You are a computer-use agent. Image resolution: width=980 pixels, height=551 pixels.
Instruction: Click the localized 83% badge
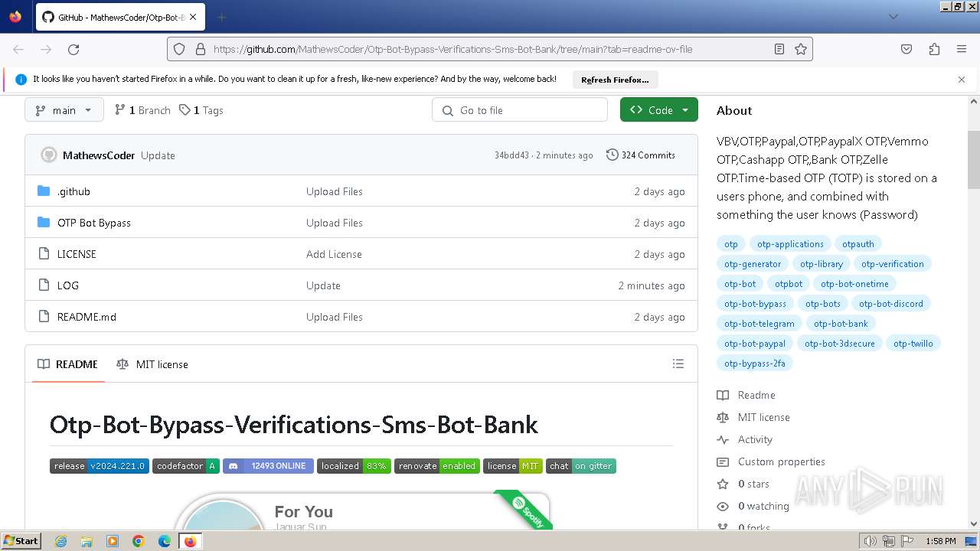click(354, 466)
